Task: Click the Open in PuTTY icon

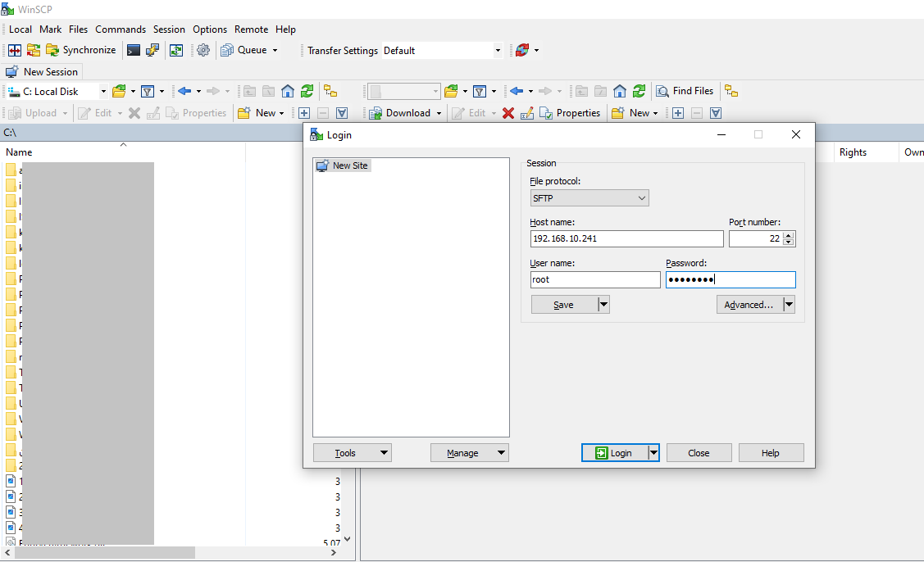Action: tap(152, 50)
